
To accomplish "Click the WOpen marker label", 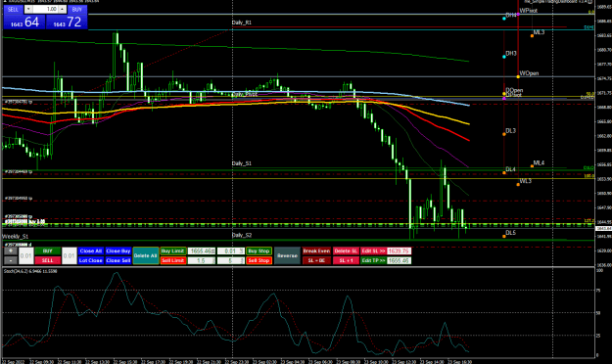I will pyautogui.click(x=529, y=73).
